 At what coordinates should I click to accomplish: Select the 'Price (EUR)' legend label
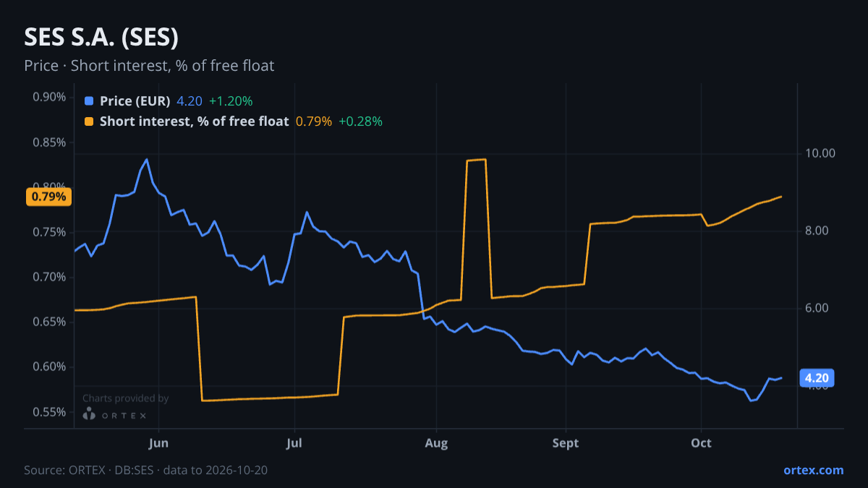(135, 101)
